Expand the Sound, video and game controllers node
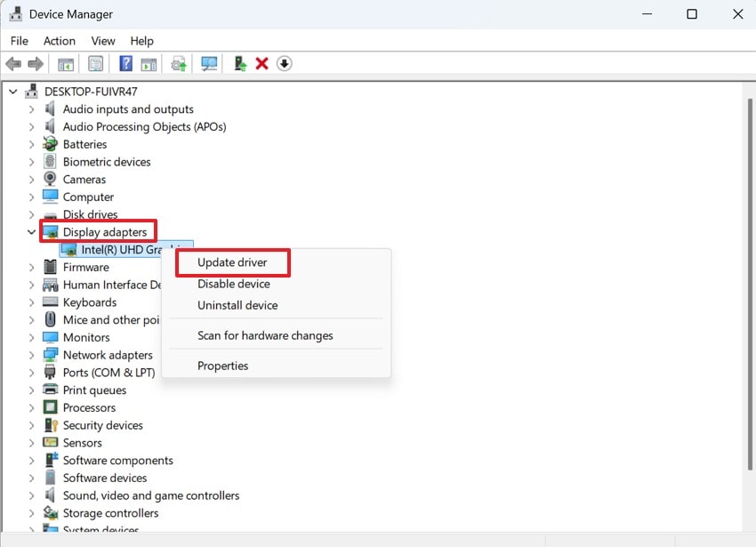 click(x=32, y=495)
